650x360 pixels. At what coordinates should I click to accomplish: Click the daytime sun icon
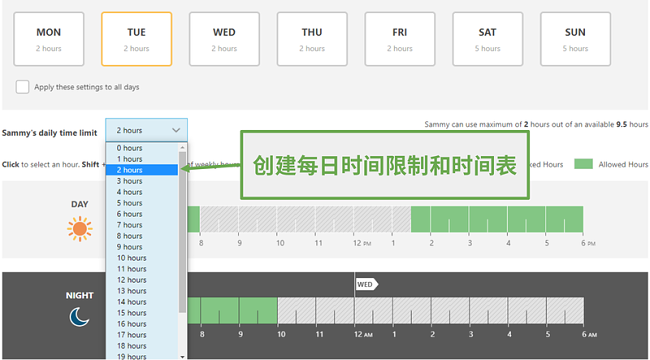80,229
